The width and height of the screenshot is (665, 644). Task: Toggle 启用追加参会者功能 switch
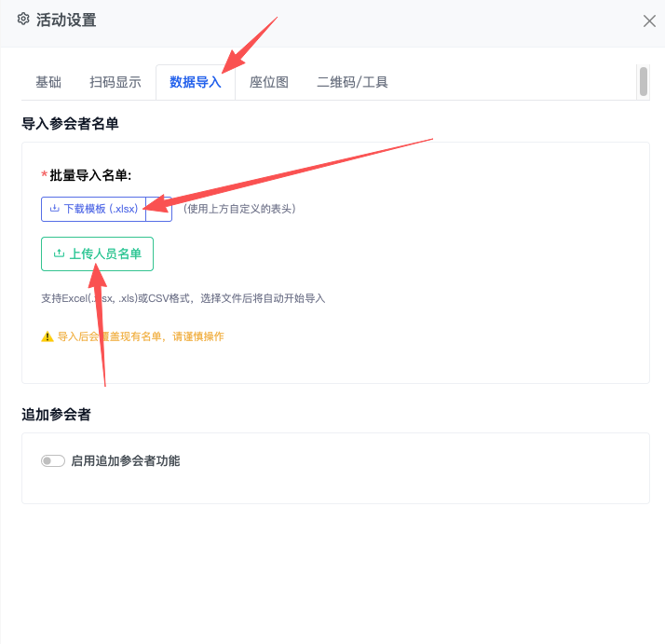coord(53,460)
